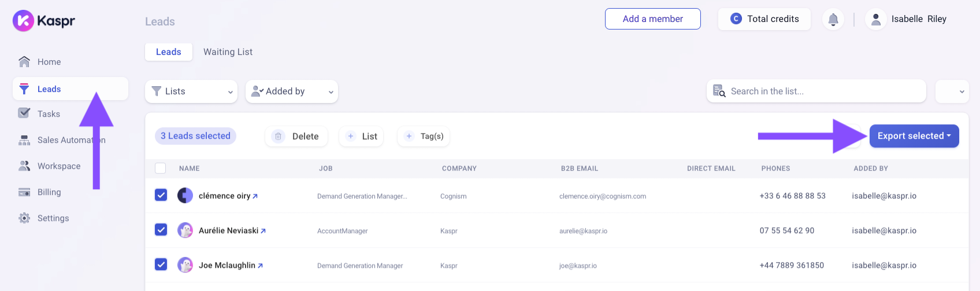Click email joe@kaspr.io
The image size is (980, 291).
[x=578, y=266]
